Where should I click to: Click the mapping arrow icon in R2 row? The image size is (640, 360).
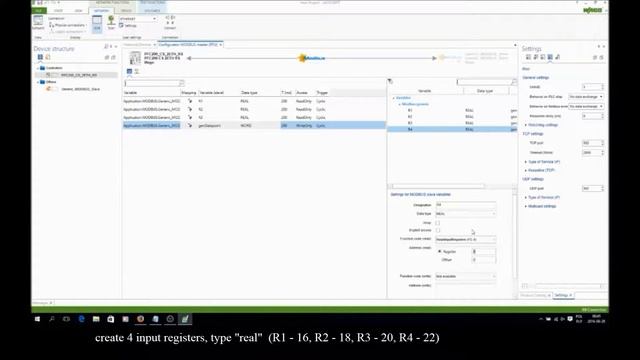tap(190, 109)
